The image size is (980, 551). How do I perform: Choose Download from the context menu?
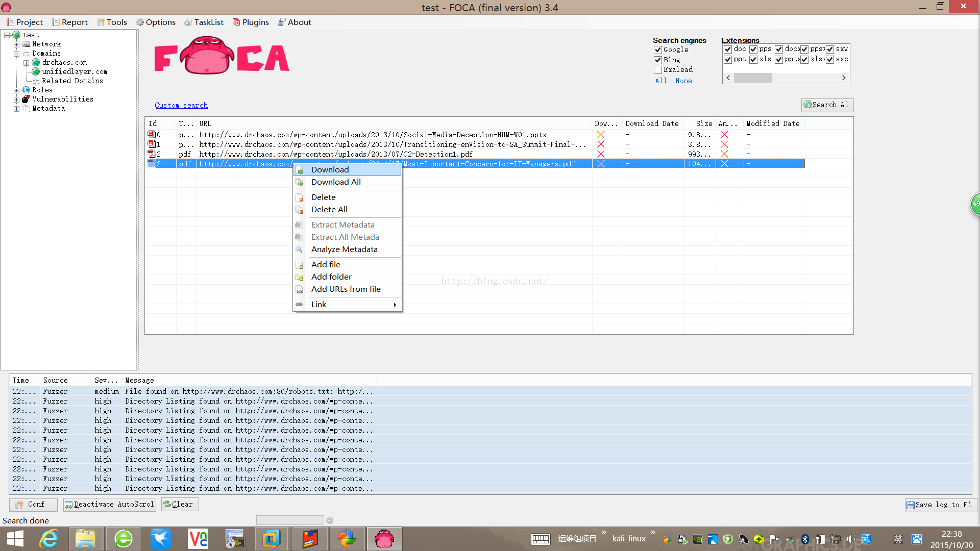(348, 170)
